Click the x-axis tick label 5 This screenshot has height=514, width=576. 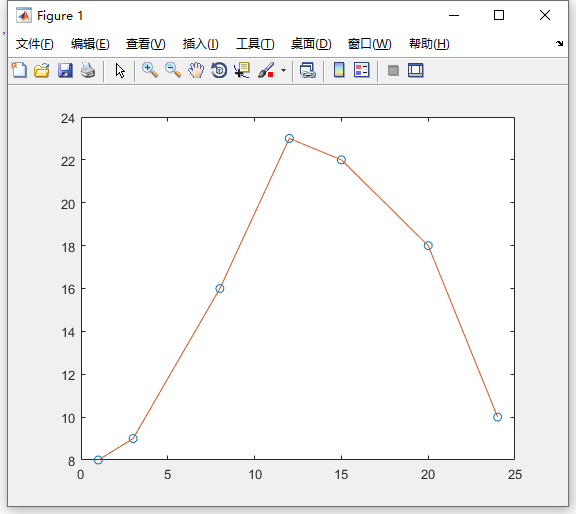coord(168,475)
